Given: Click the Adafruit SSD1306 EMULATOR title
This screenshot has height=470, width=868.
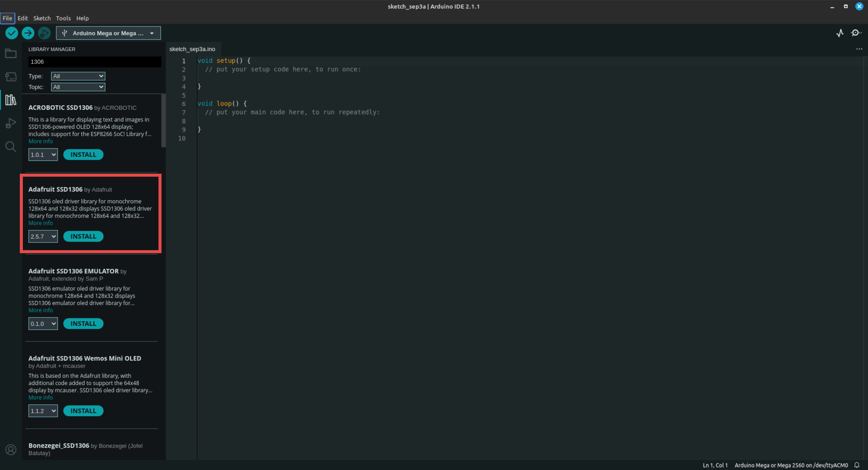Looking at the screenshot, I should pos(73,271).
